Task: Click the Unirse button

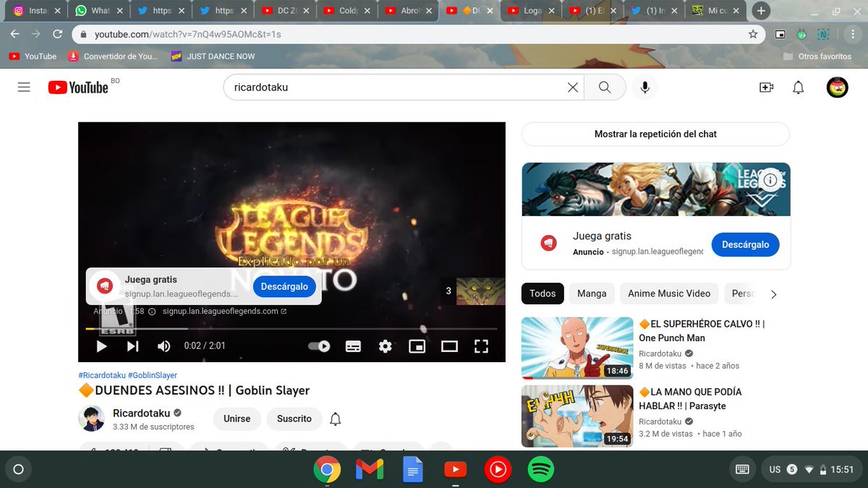Action: point(237,419)
